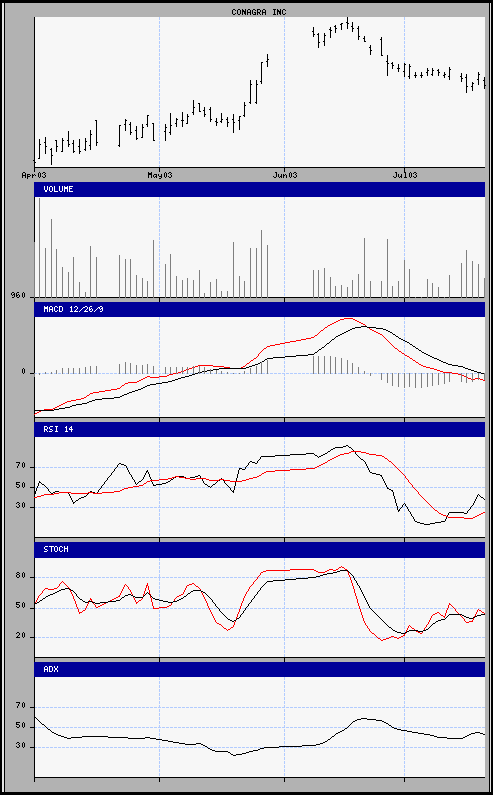Click the STOCH panel header bar
The image size is (493, 795).
tap(260, 550)
